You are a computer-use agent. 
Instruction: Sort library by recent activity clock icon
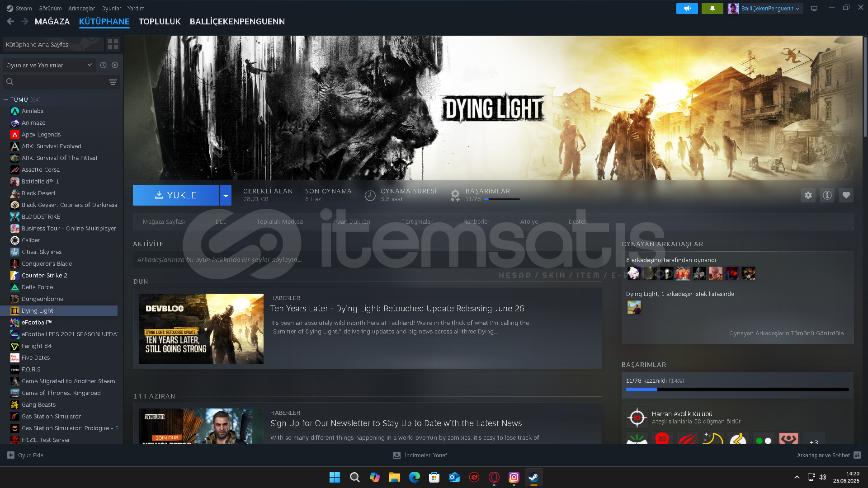(x=103, y=65)
